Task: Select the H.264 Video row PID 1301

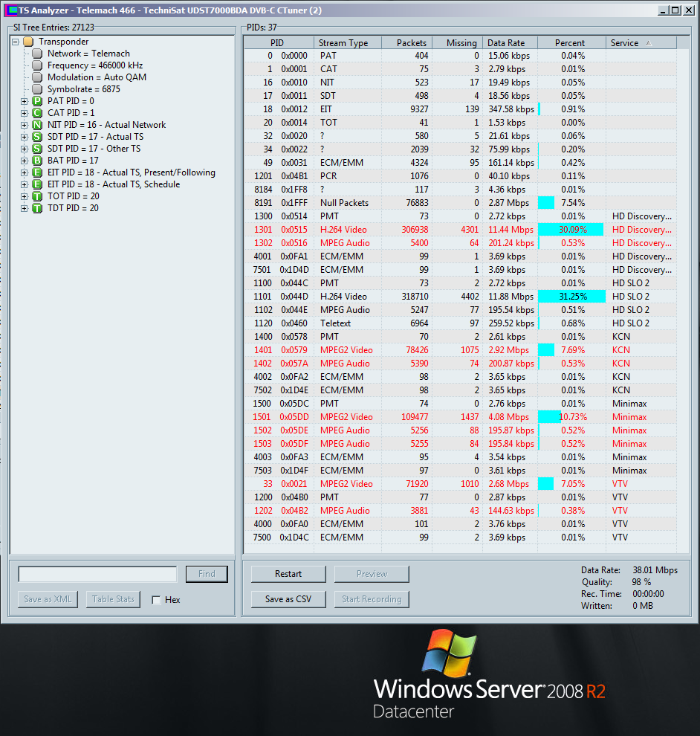Action: (460, 230)
